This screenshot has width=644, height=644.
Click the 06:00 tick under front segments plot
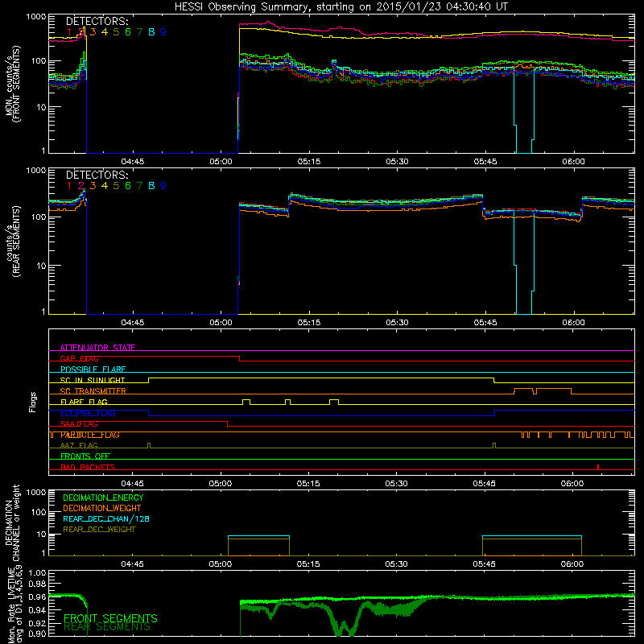click(x=573, y=162)
